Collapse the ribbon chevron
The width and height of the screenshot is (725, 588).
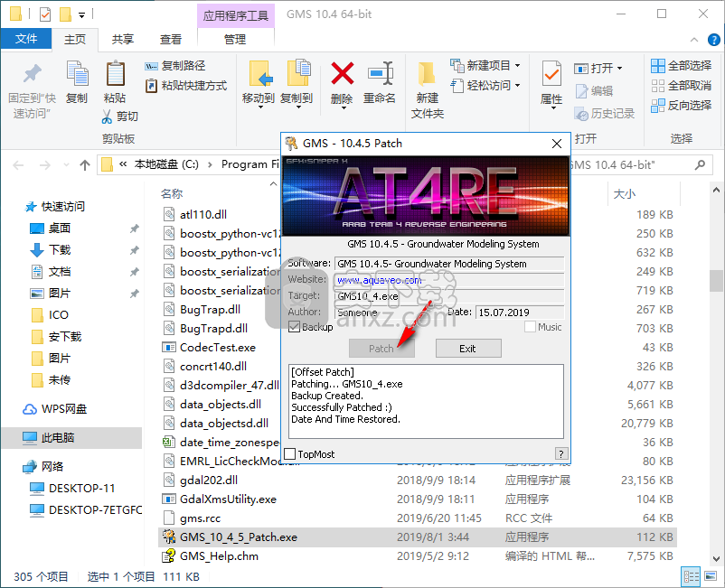pos(694,40)
